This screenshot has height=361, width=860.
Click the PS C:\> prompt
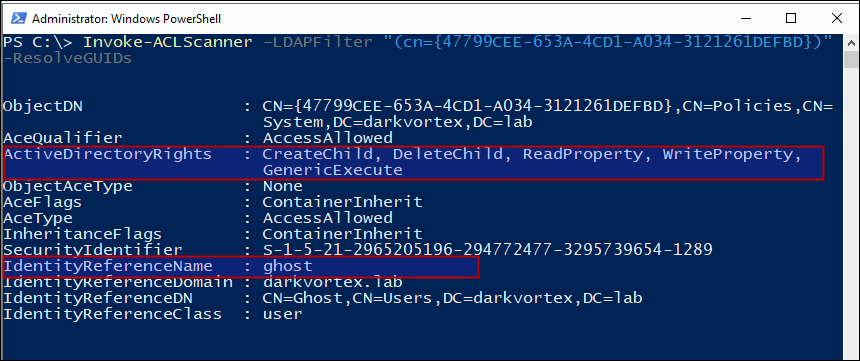pyautogui.click(x=38, y=42)
